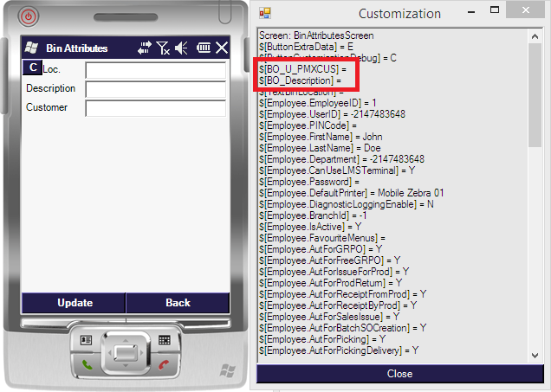Tap the data connectivity arrows icon
The width and height of the screenshot is (551, 392).
coord(145,48)
